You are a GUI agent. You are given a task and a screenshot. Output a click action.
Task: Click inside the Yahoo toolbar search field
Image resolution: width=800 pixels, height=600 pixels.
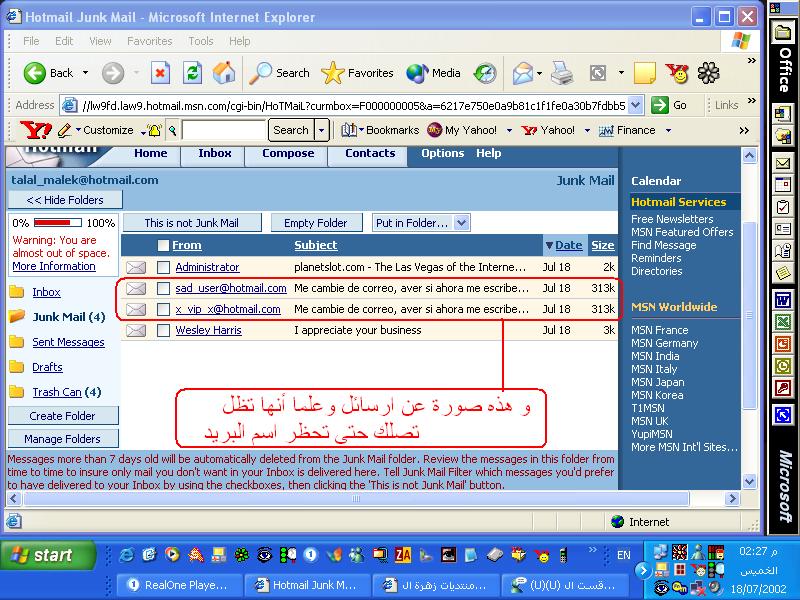(224, 130)
